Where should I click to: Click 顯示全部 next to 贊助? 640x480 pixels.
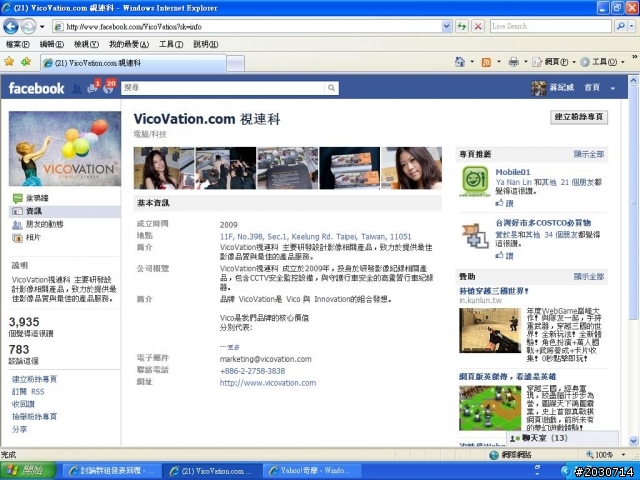(589, 276)
